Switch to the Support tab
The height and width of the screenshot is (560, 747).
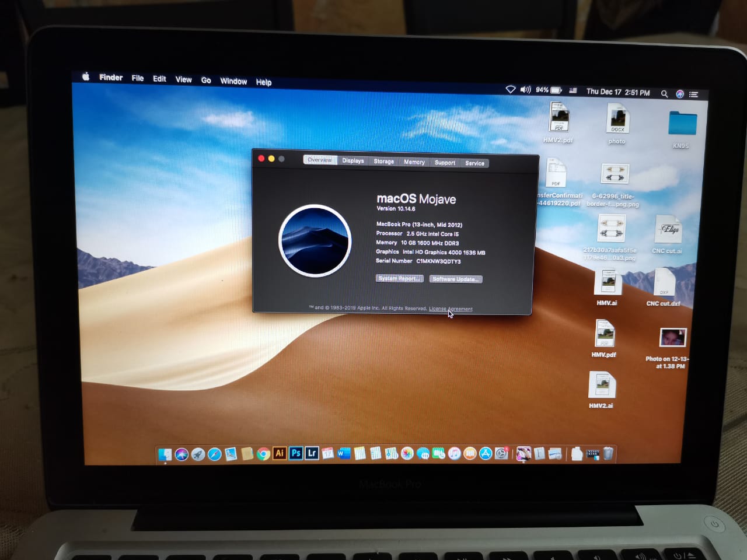coord(445,163)
